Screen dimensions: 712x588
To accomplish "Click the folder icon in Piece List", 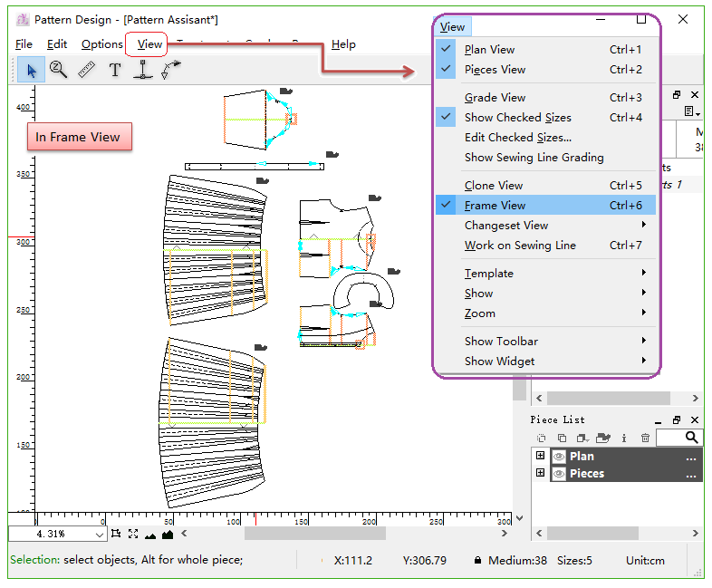I will coord(603,438).
